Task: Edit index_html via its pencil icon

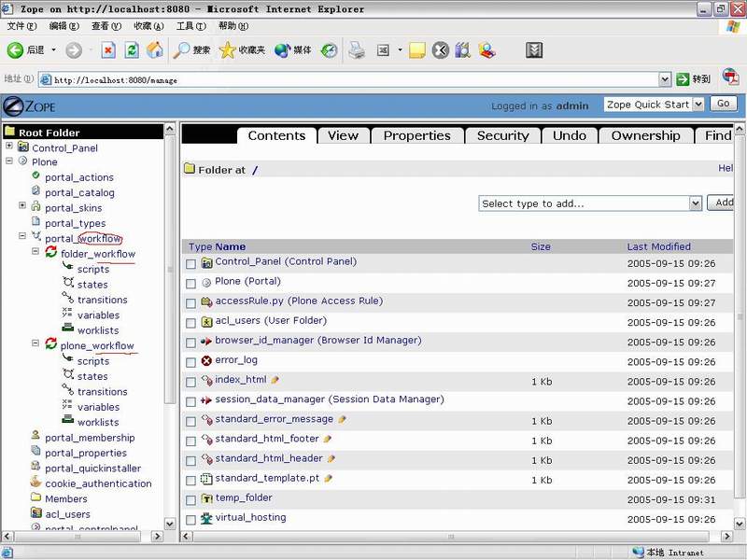Action: coord(275,380)
